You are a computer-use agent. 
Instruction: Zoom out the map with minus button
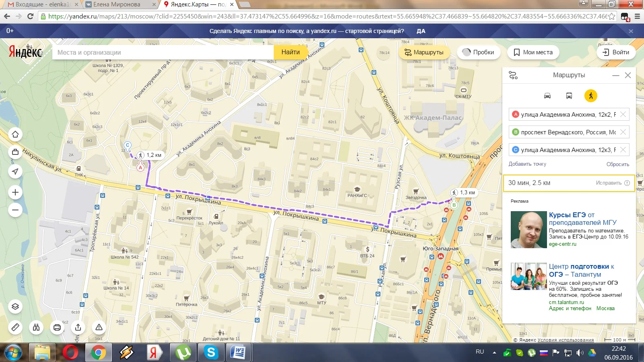(x=15, y=210)
